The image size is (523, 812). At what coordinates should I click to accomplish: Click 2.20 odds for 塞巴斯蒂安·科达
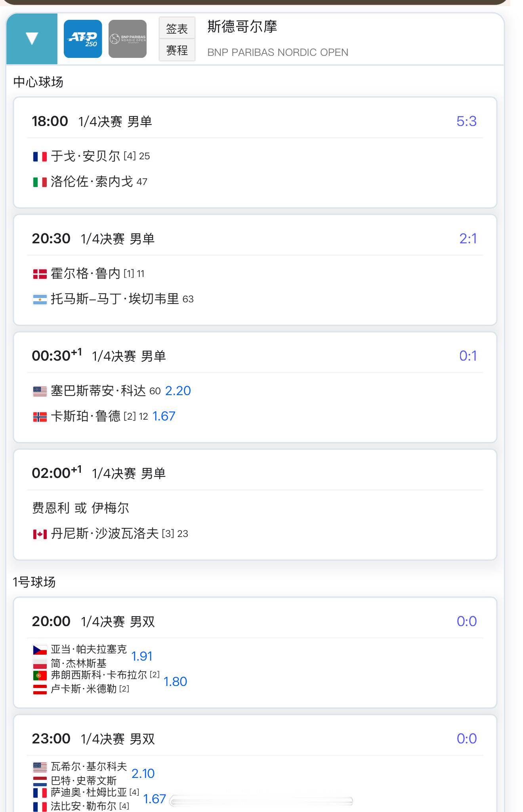(x=178, y=391)
